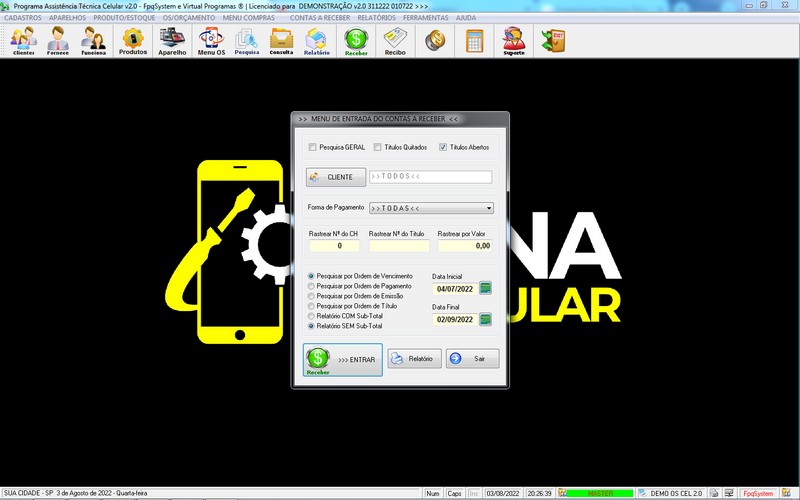The height and width of the screenshot is (500, 800).
Task: Open the Data Final calendar icon
Action: [486, 319]
